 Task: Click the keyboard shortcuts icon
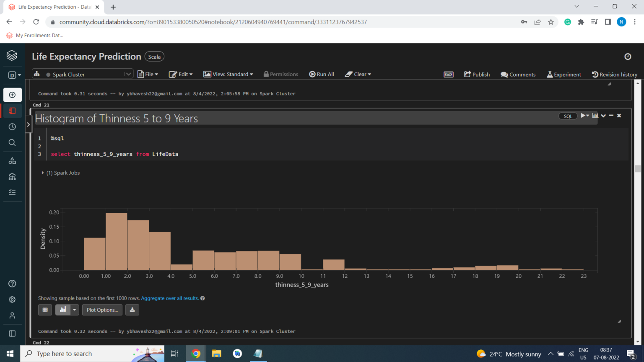(448, 74)
